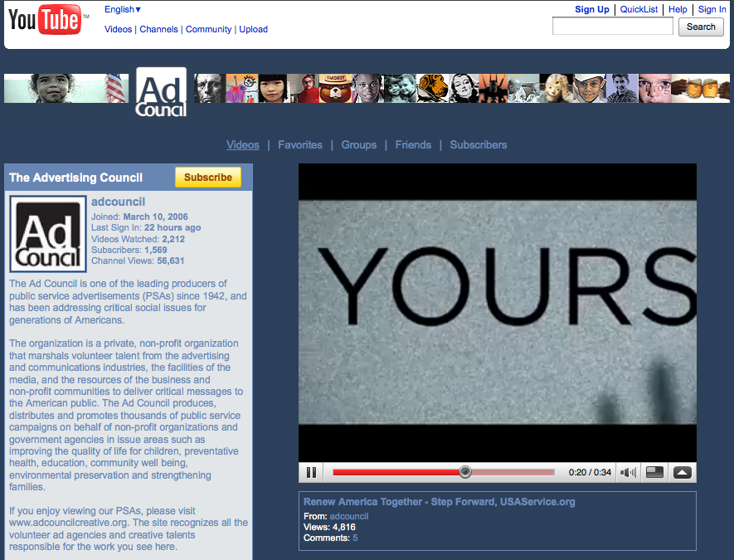The width and height of the screenshot is (734, 560).
Task: Open the Channels link in the header
Action: pyautogui.click(x=158, y=29)
